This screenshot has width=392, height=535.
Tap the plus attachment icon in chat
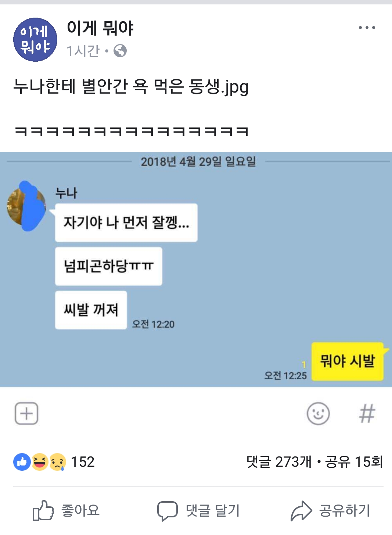tap(26, 413)
